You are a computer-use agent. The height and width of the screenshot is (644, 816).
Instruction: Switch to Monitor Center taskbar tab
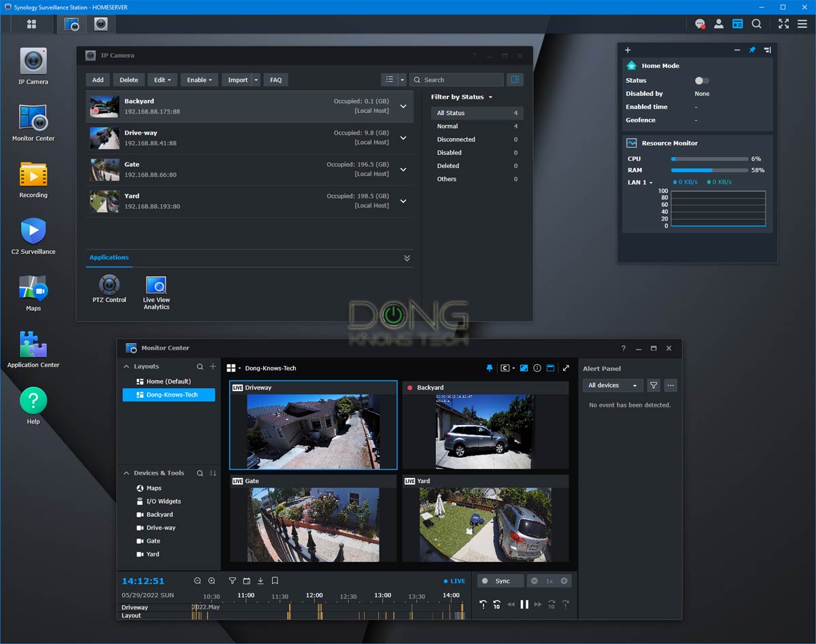71,24
